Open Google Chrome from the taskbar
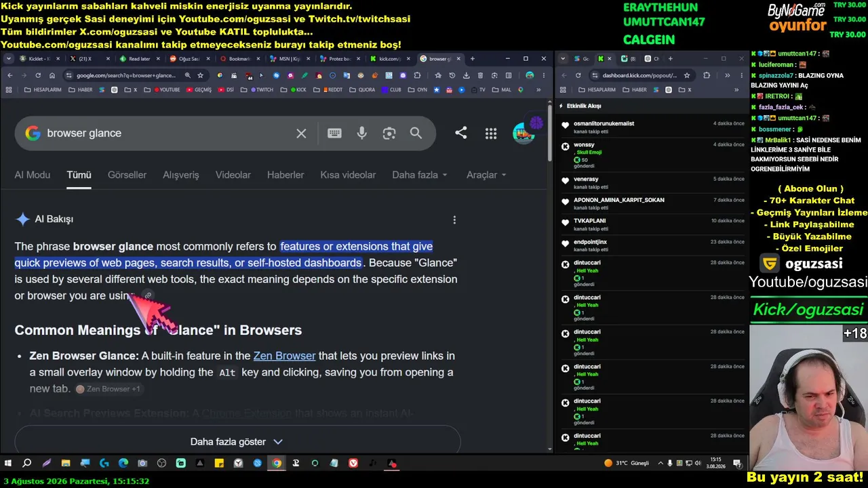The height and width of the screenshot is (488, 868). click(277, 464)
